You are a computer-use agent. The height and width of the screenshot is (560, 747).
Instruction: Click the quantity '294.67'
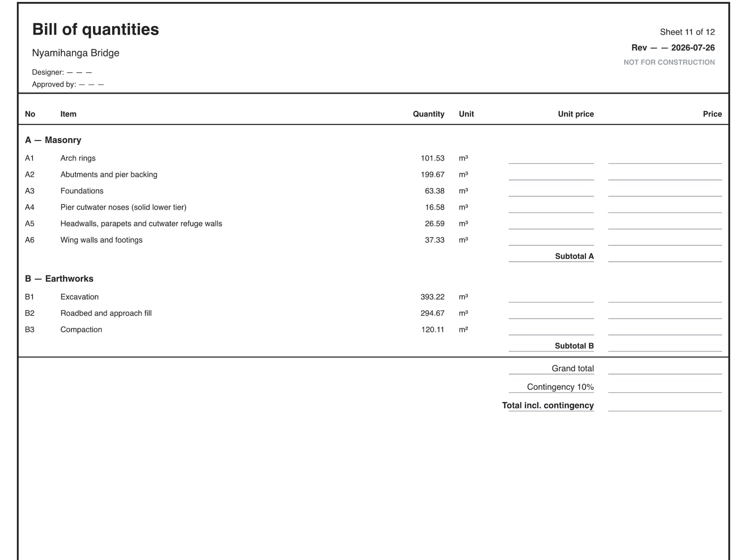[432, 313]
